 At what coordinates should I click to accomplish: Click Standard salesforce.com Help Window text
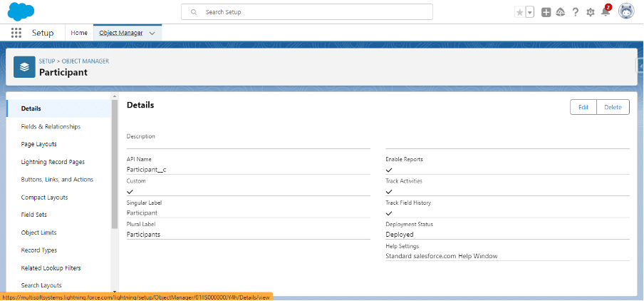click(x=442, y=256)
